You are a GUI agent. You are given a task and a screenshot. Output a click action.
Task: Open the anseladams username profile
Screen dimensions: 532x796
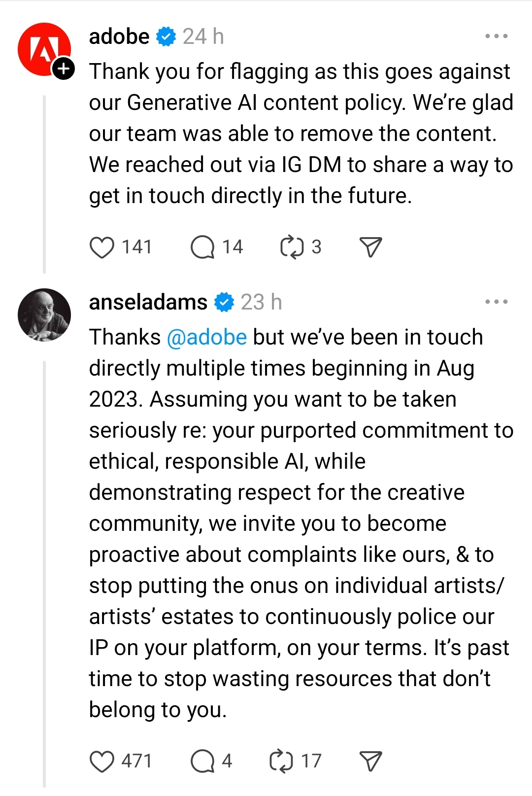pyautogui.click(x=148, y=302)
